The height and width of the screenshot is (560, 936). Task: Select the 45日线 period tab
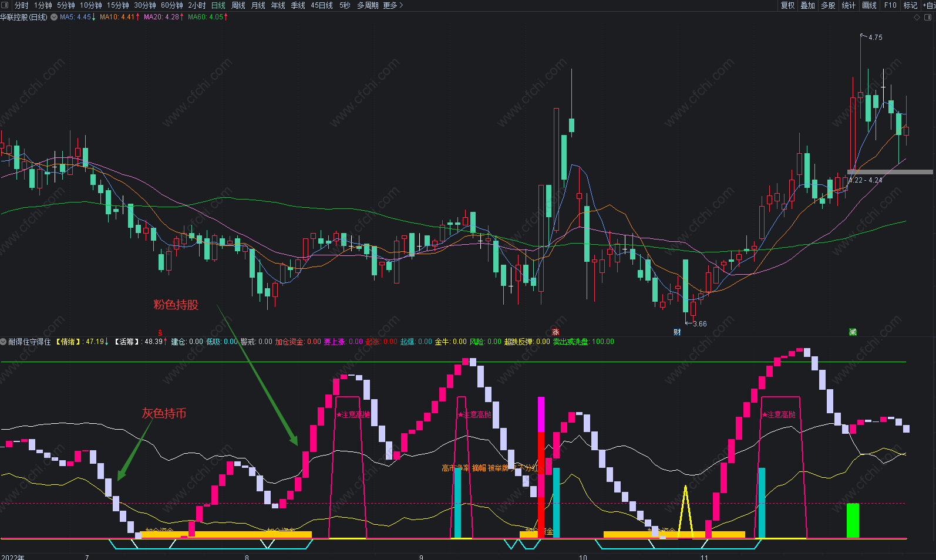tap(322, 5)
